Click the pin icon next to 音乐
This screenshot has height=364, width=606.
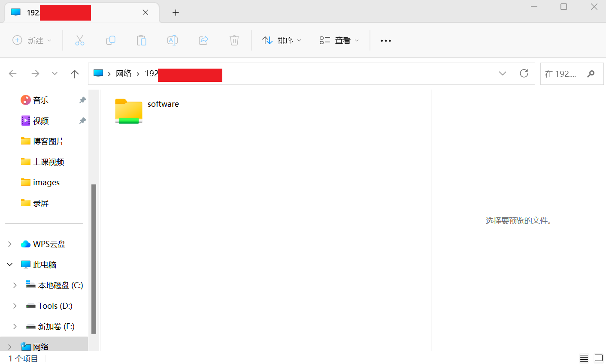point(82,100)
